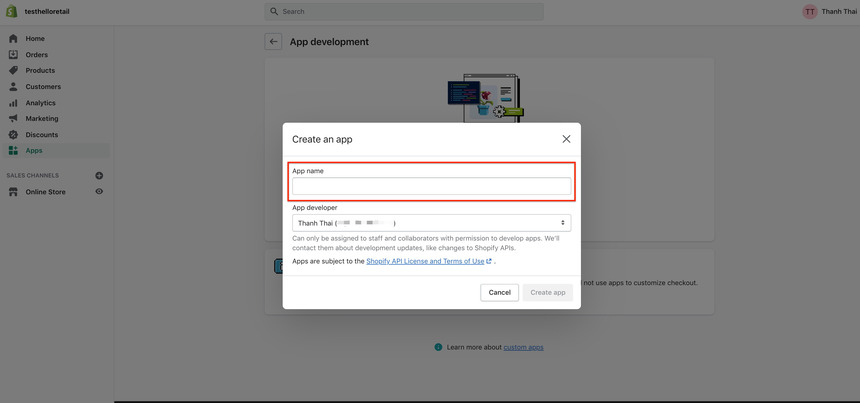Open Online Store sales channel
Screen dimensions: 860x403
tap(45, 192)
